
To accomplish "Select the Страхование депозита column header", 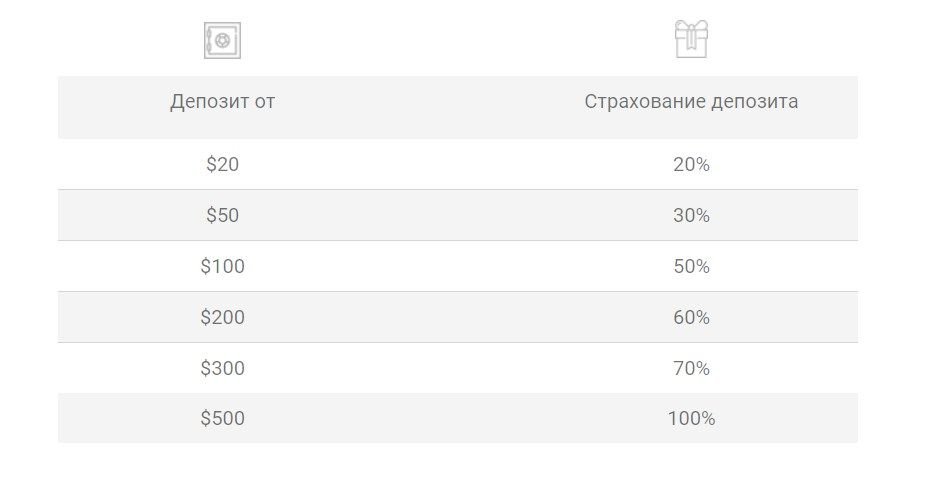I will tap(691, 102).
